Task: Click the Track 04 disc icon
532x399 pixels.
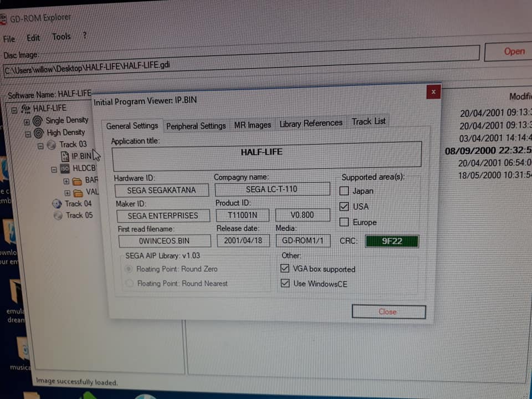Action: point(57,204)
